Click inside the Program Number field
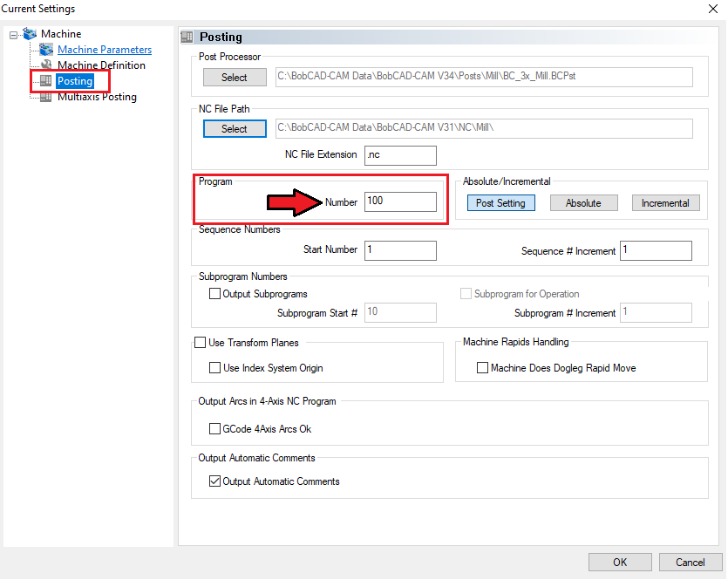Image resolution: width=728 pixels, height=580 pixels. pyautogui.click(x=399, y=201)
